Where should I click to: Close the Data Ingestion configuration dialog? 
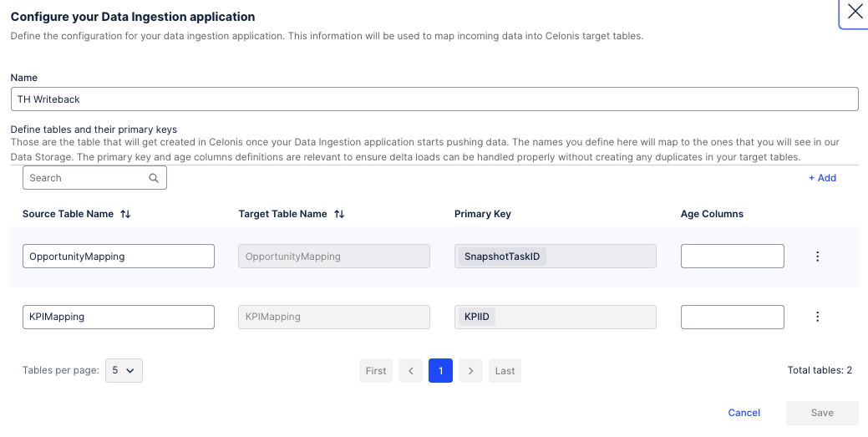855,12
